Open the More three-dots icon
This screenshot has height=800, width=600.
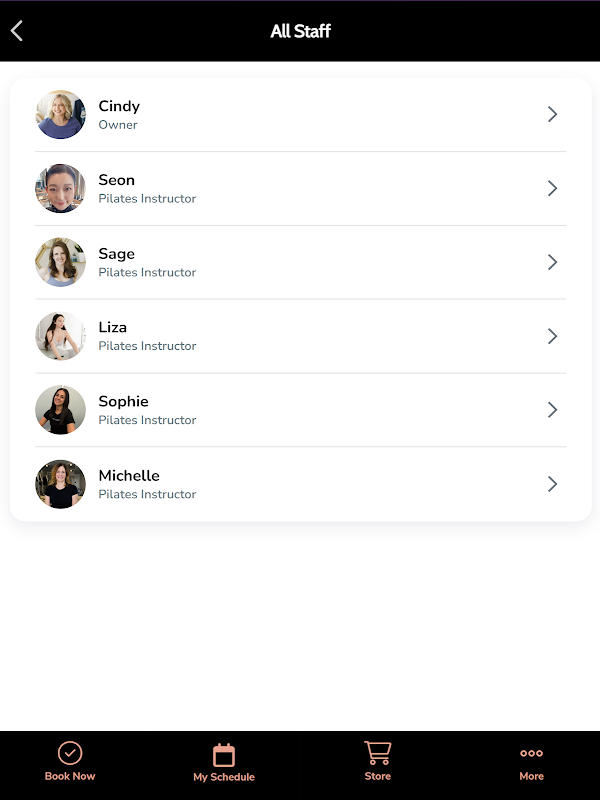[x=531, y=753]
